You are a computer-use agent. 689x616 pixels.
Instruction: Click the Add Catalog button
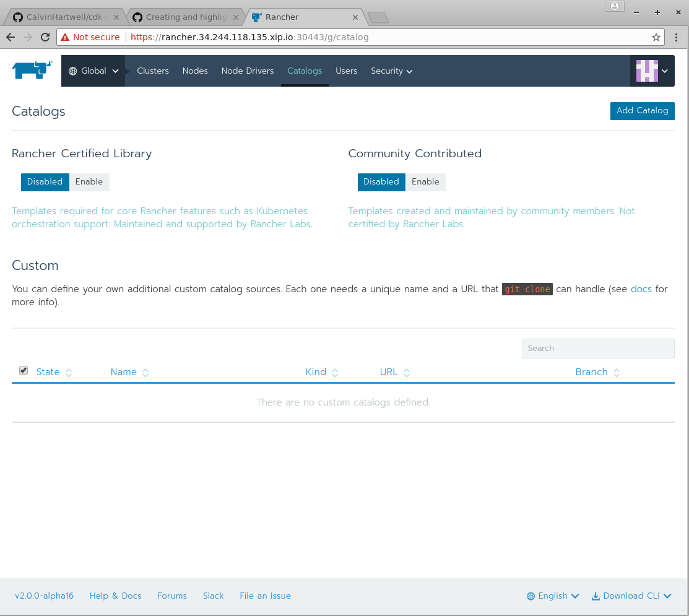pyautogui.click(x=642, y=111)
